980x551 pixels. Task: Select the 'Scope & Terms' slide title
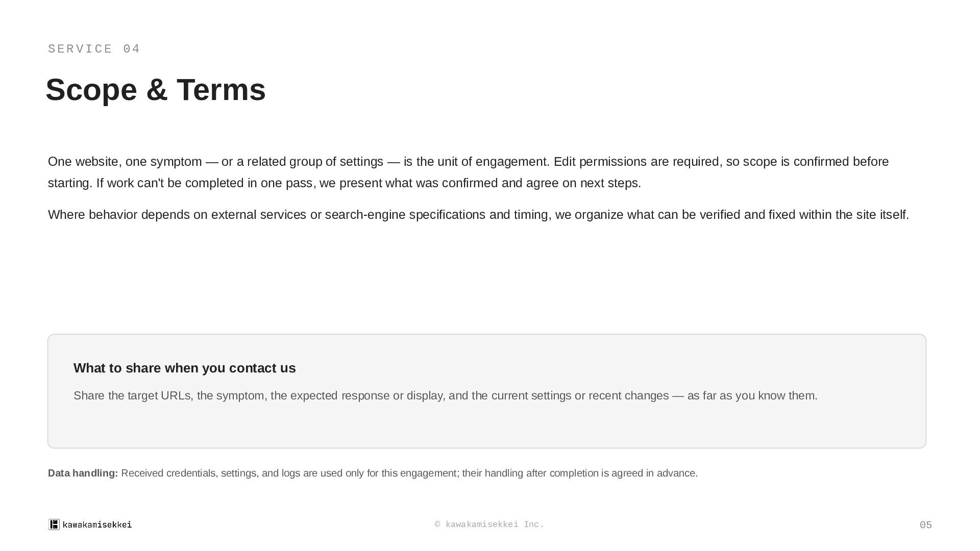pyautogui.click(x=156, y=90)
